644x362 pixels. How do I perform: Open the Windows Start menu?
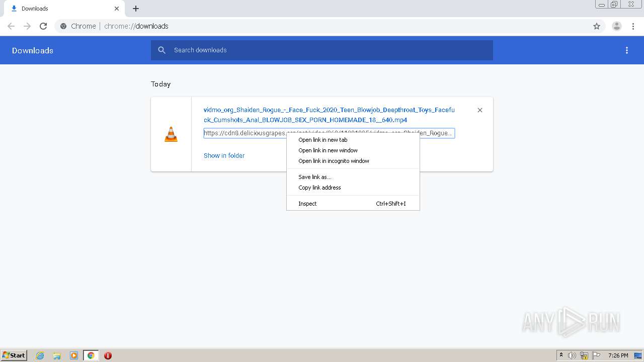(14, 355)
